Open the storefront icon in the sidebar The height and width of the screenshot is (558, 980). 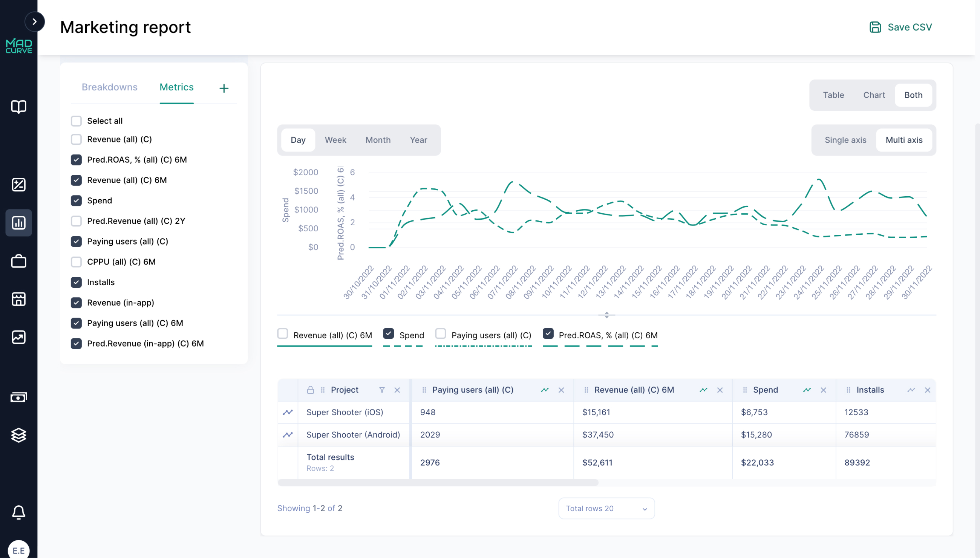click(x=18, y=299)
